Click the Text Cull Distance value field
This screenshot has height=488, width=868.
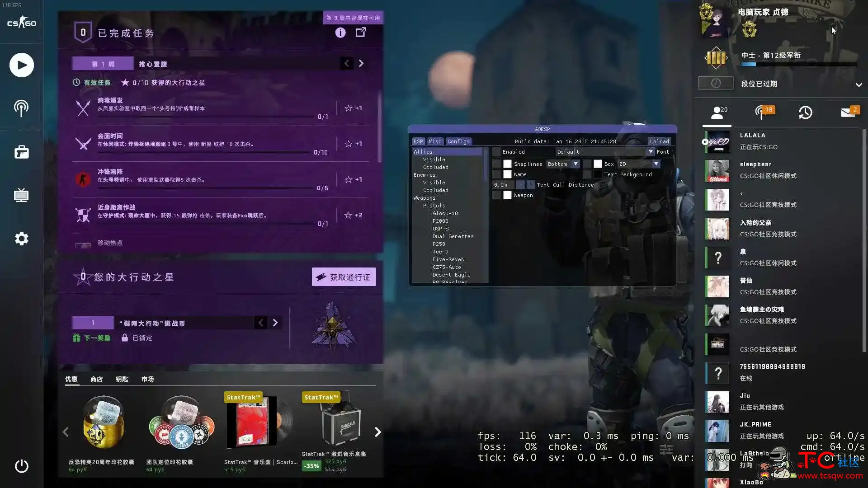[x=503, y=185]
